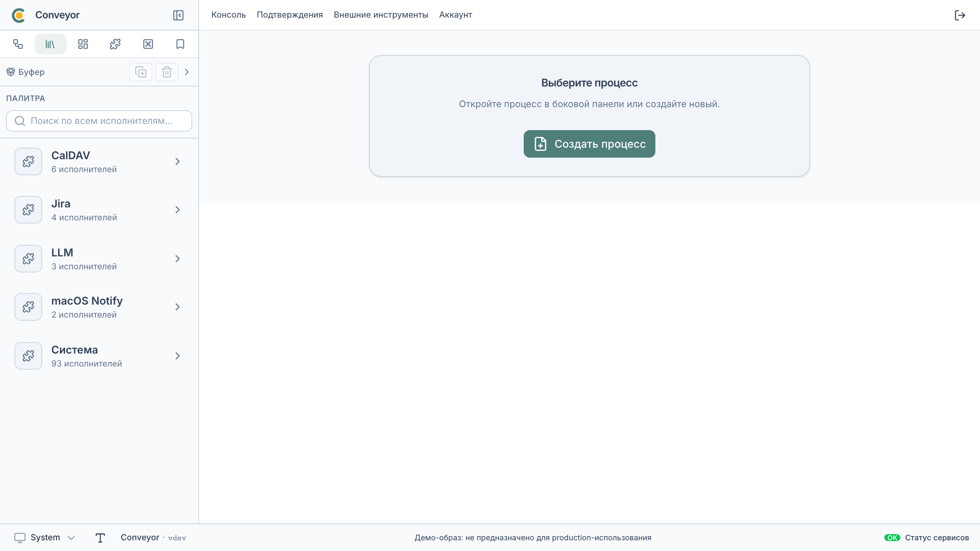Expand the Буфер section chevron
The image size is (980, 551).
pyautogui.click(x=187, y=72)
